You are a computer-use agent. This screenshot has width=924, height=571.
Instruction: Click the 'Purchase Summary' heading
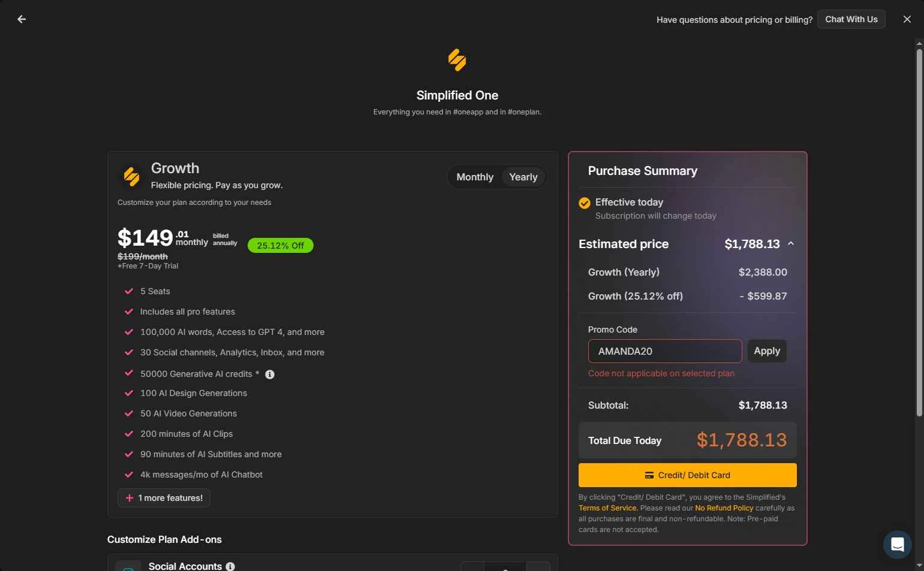click(642, 171)
